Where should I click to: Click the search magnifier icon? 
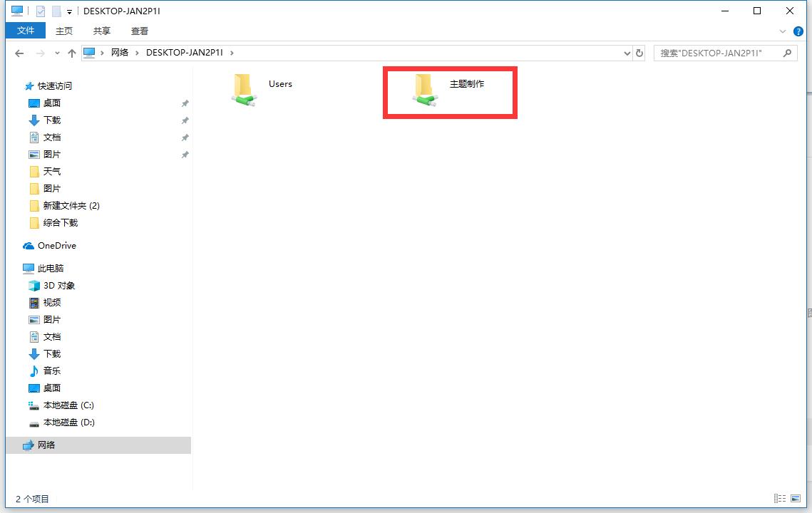point(787,53)
